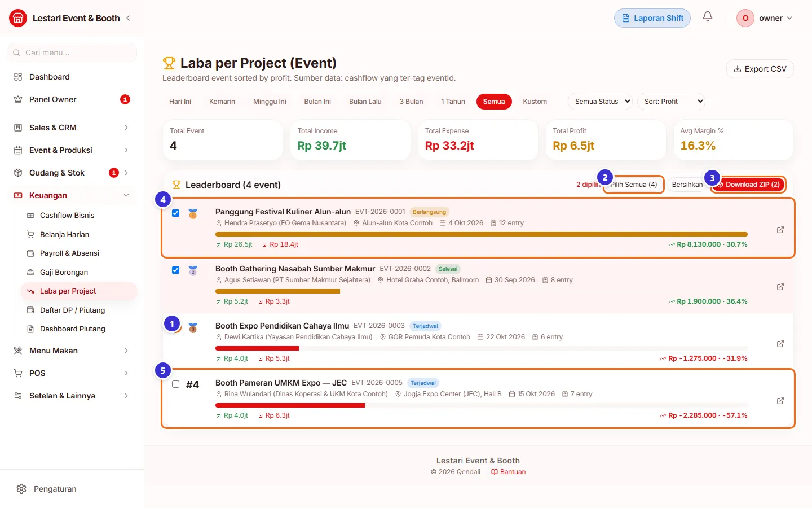This screenshot has width=812, height=508.
Task: Click the Bersihkan button
Action: coord(687,185)
